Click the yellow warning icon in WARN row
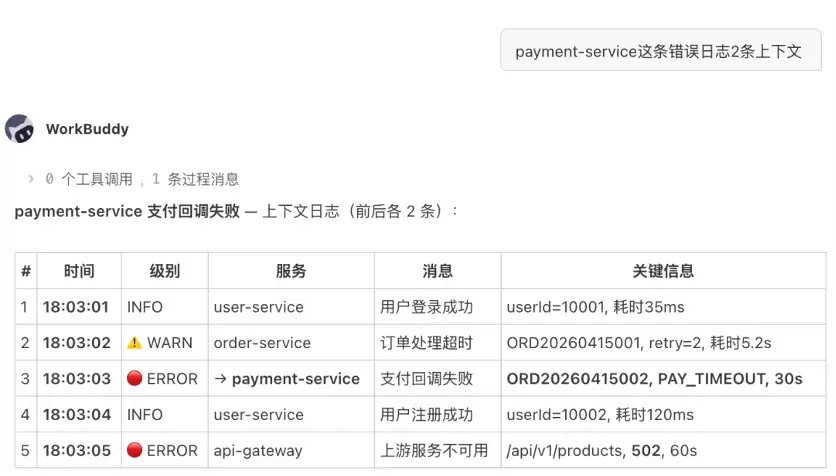The image size is (836, 476). point(134,343)
